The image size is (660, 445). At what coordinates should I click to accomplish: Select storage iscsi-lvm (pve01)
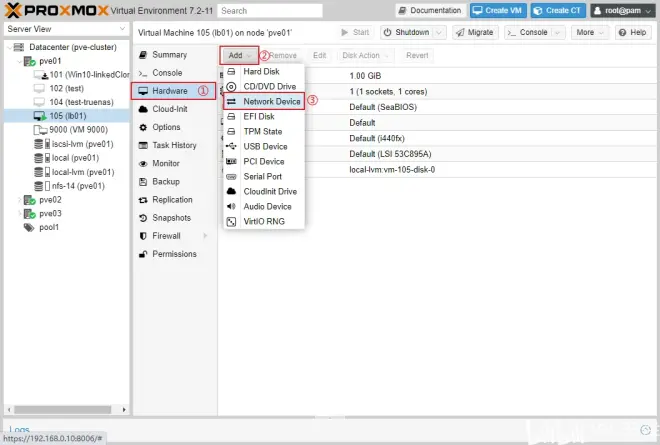point(67,144)
